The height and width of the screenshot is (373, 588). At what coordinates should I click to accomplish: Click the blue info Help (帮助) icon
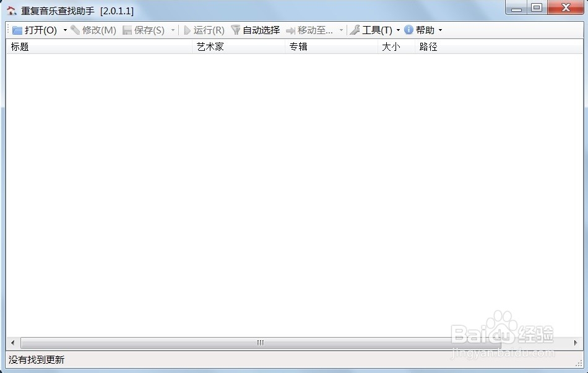point(409,30)
